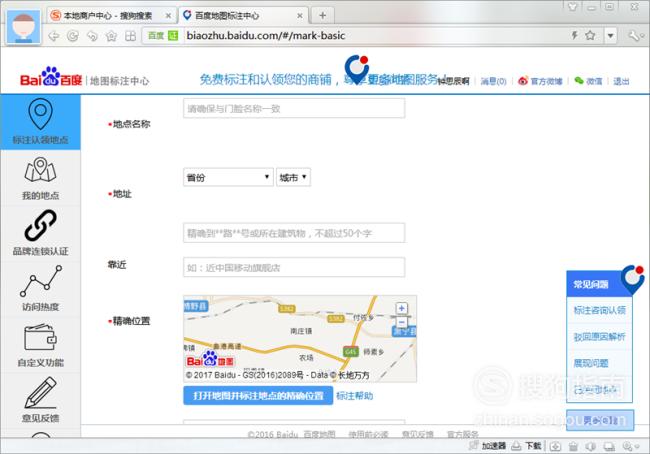
Task: Click the URL biaozhu.baidu.com address field
Action: click(x=266, y=36)
